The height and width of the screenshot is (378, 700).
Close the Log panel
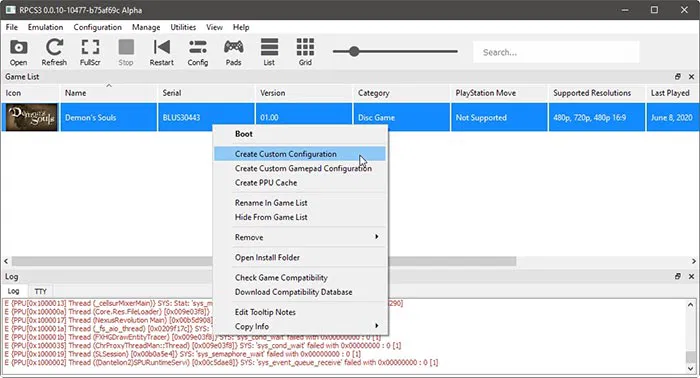[691, 277]
